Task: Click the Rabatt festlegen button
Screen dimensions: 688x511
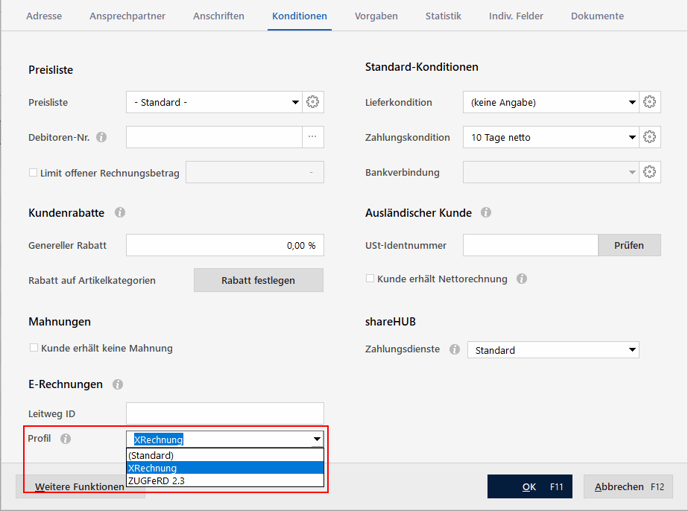Action: click(258, 280)
